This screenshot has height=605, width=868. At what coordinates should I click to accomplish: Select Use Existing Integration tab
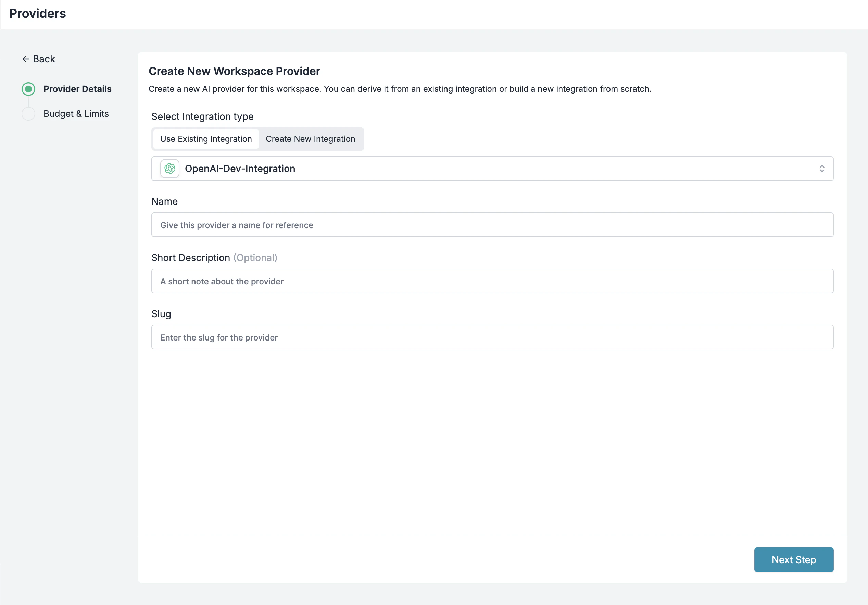point(206,139)
